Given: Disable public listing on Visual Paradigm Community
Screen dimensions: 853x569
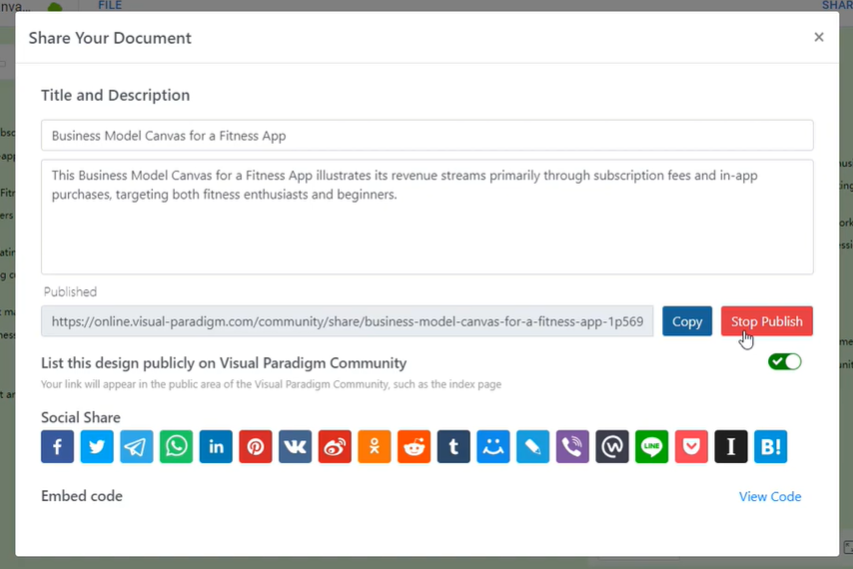Looking at the screenshot, I should tap(784, 362).
